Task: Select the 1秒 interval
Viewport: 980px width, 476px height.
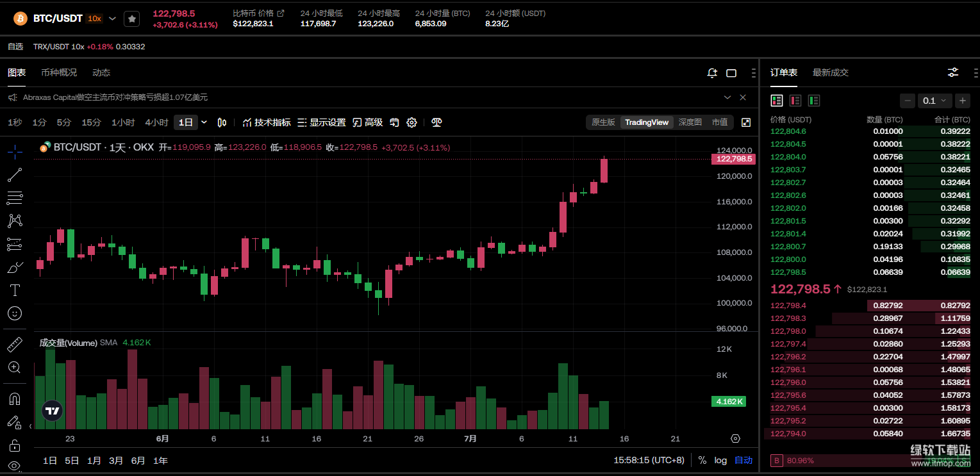Action: 15,122
